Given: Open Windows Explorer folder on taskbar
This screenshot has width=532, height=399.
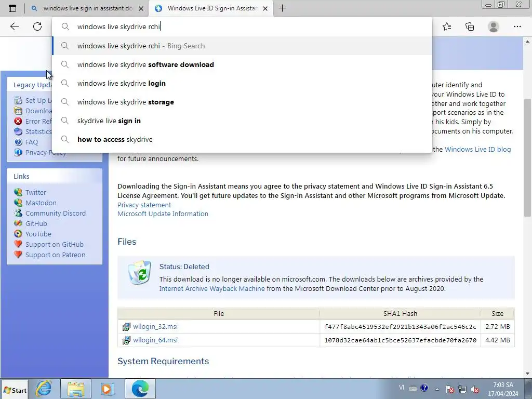Looking at the screenshot, I should (x=76, y=389).
